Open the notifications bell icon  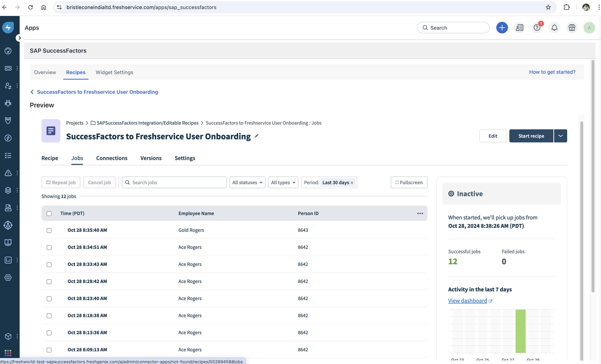tap(554, 28)
